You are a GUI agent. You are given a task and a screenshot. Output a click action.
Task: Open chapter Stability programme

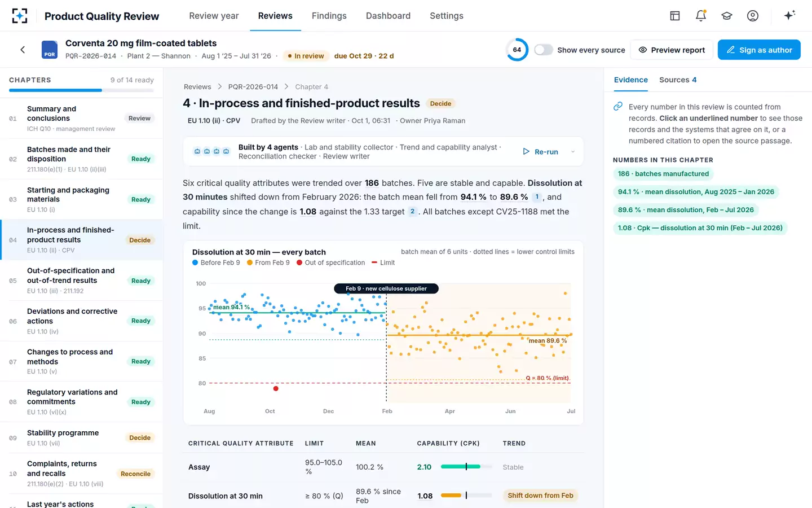(82, 437)
